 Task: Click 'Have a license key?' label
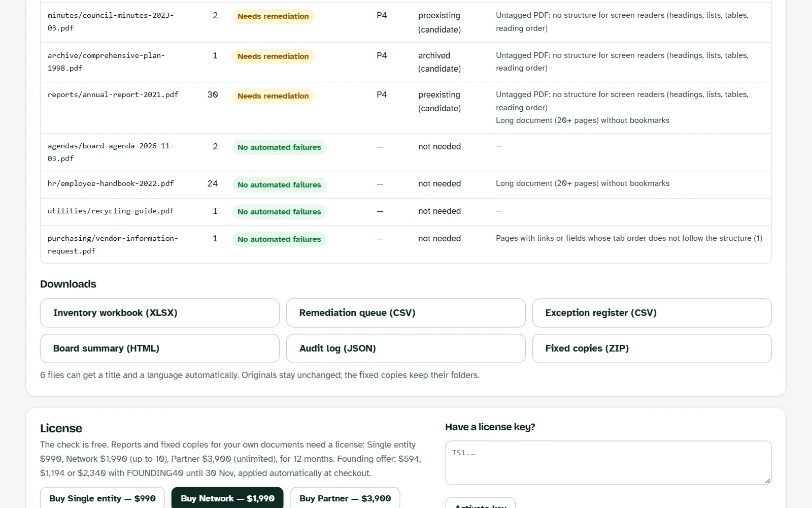490,427
